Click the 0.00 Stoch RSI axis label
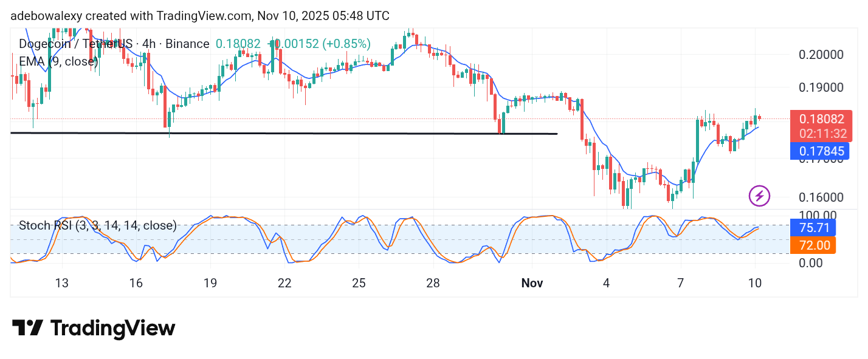 click(x=812, y=263)
